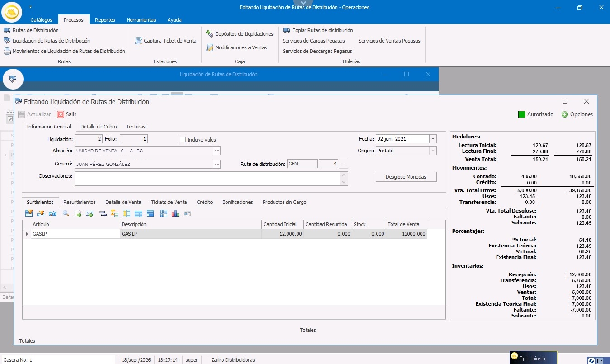The height and width of the screenshot is (364, 610).
Task: Click the Desglose Monedas button
Action: [x=406, y=177]
